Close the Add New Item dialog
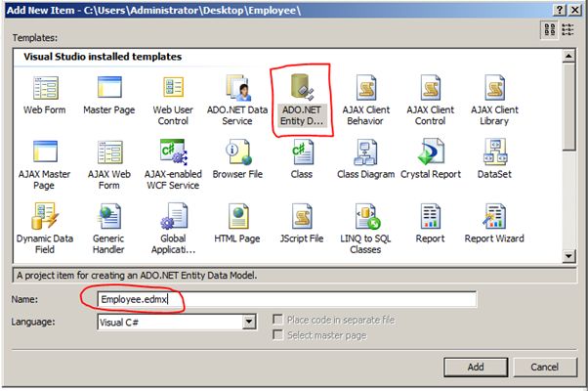The image size is (588, 391). coord(575,10)
